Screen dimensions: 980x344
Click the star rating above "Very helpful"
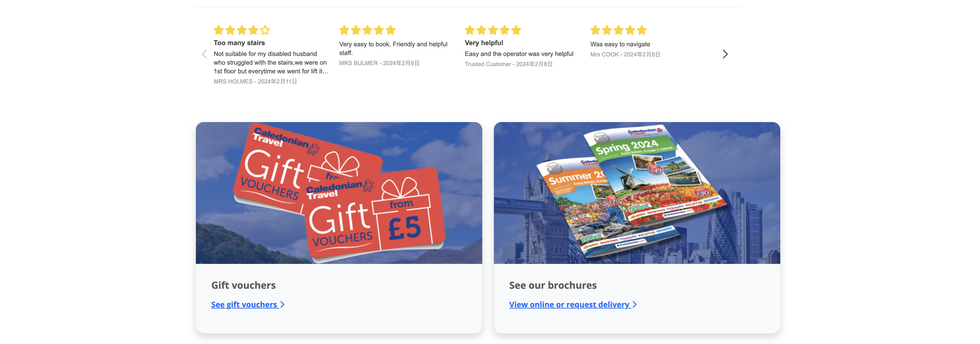pyautogui.click(x=493, y=30)
